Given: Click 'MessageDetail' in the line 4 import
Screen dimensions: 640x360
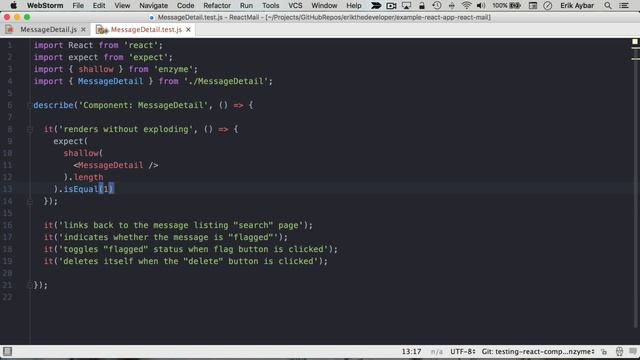Looking at the screenshot, I should click(x=110, y=81).
